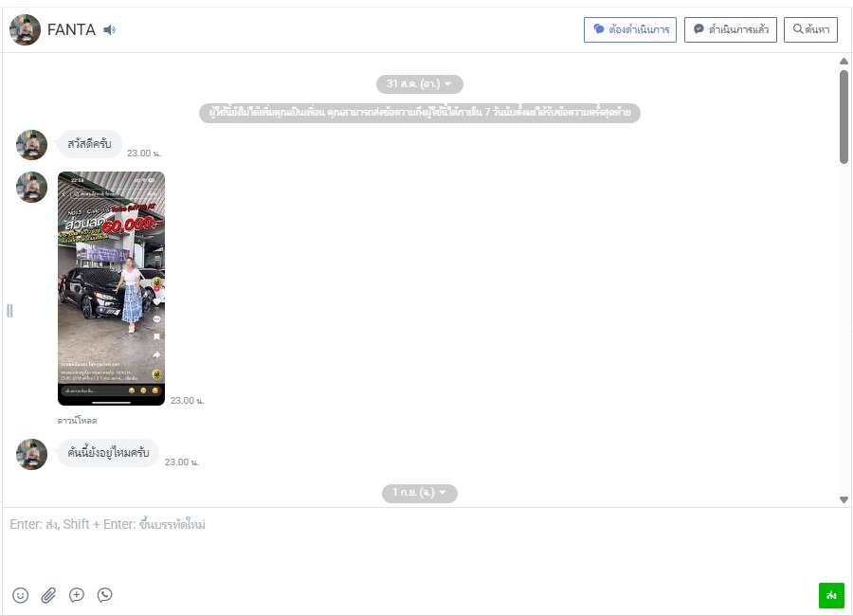Click the ดำเนินการแล้ว button
Image resolution: width=853 pixels, height=616 pixels.
pos(730,29)
